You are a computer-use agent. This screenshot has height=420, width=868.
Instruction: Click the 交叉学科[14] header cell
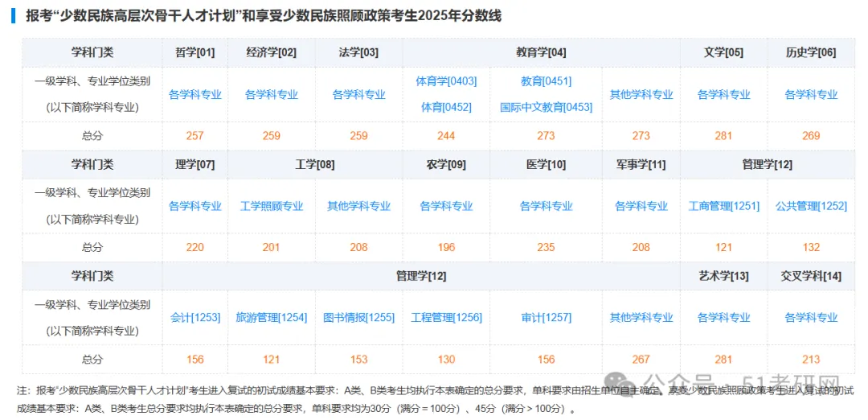pyautogui.click(x=811, y=276)
